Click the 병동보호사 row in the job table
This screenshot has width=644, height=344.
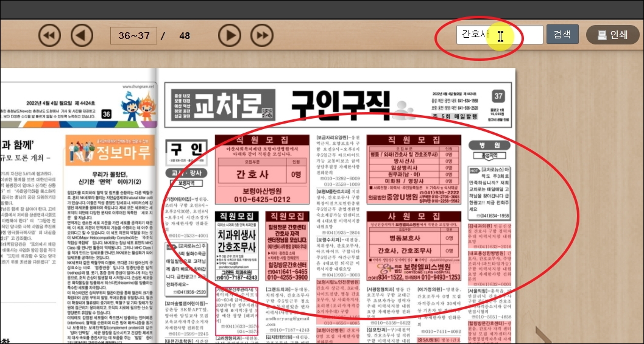click(x=414, y=237)
